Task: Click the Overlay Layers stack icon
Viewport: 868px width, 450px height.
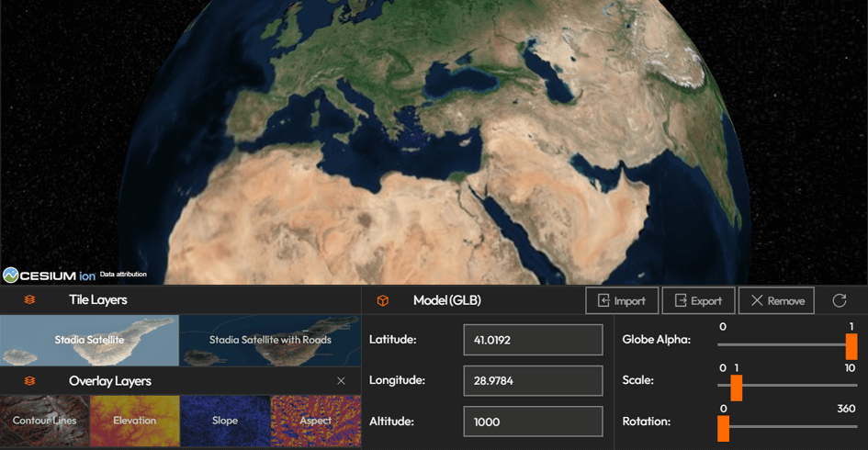Action: [30, 380]
